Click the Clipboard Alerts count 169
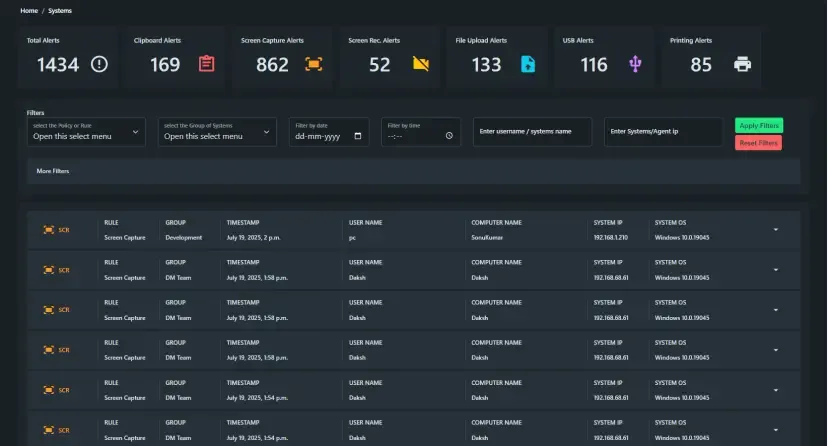This screenshot has width=828, height=446. [x=165, y=65]
